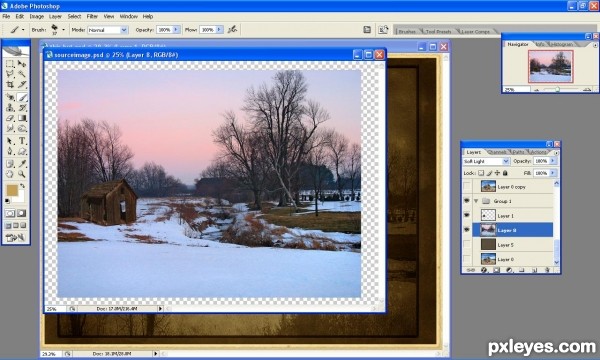Select the Clone Stamp tool
Viewport: 600px width, 360px height.
(10, 108)
